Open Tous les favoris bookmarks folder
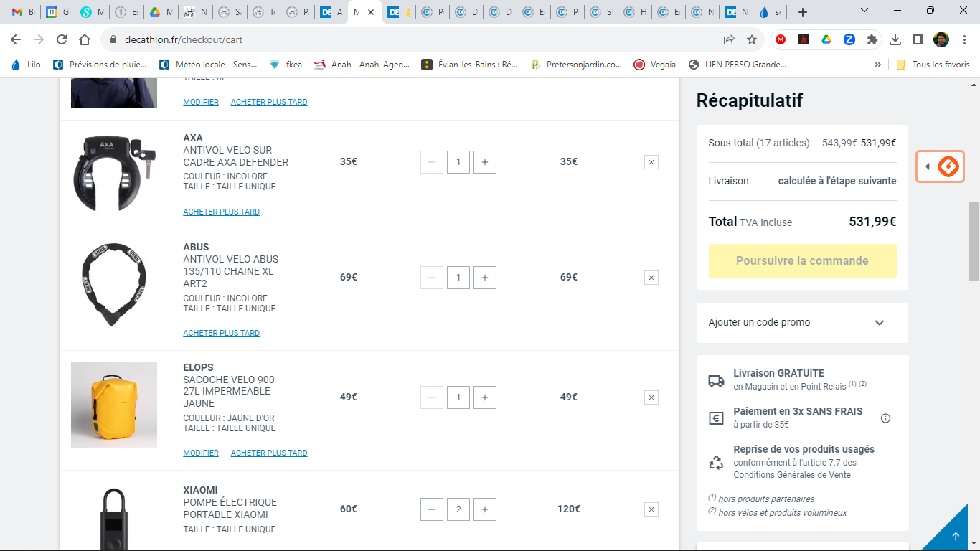Viewport: 980px width, 551px height. click(x=933, y=65)
